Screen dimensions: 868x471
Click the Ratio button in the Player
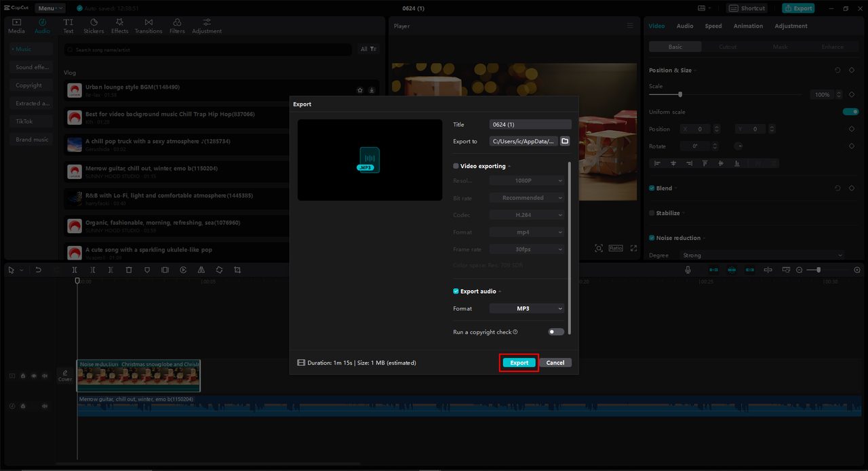[616, 248]
